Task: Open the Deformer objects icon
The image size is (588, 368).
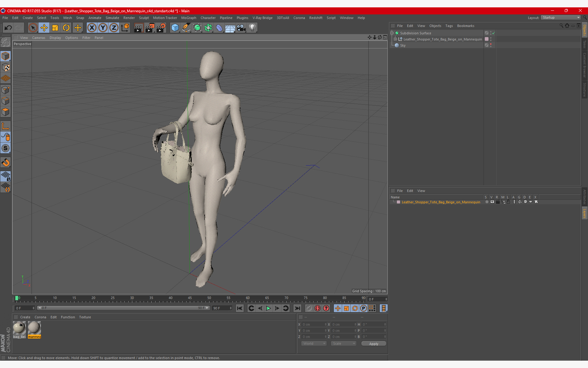Action: (x=219, y=28)
